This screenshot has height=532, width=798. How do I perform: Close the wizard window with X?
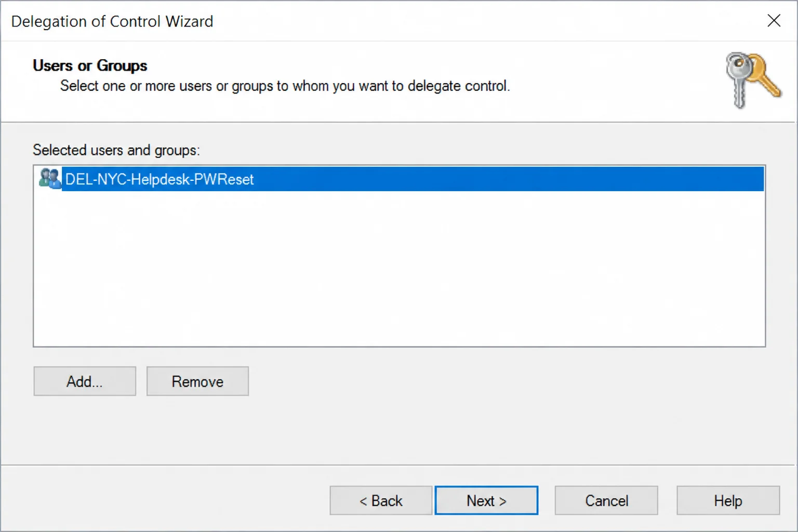[774, 21]
